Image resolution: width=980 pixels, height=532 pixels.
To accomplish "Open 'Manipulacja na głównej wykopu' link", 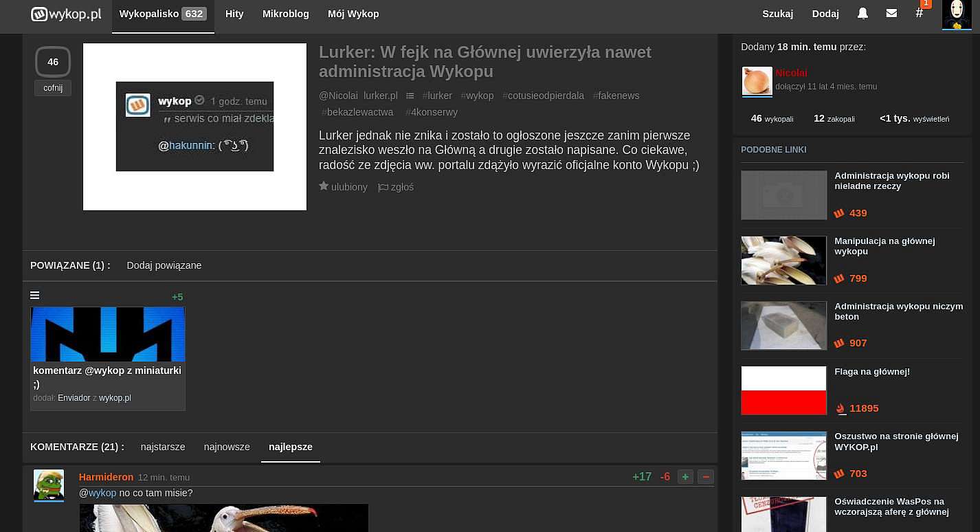I will tap(884, 246).
